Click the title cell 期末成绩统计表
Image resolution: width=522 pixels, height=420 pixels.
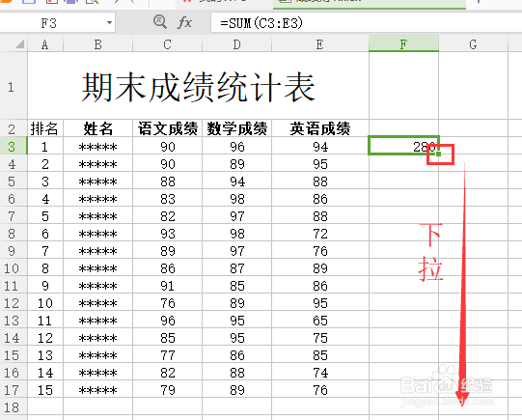199,87
